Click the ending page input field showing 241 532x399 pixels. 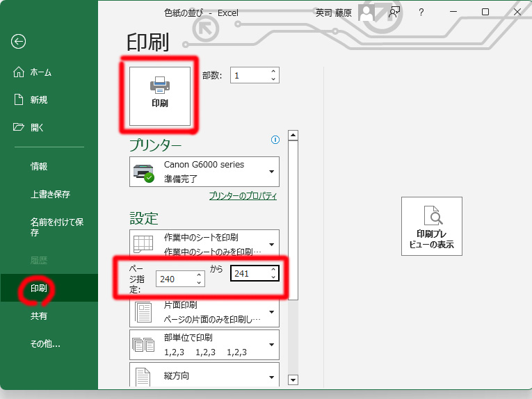click(249, 274)
